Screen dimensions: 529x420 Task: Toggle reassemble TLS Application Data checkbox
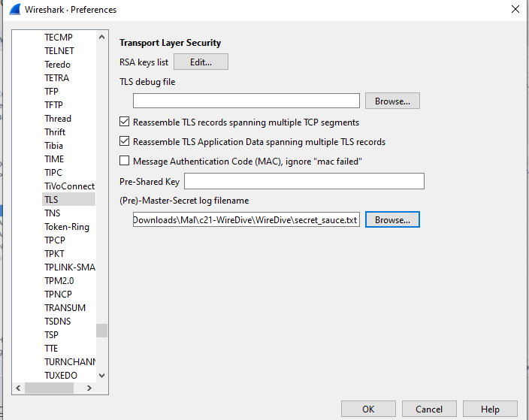click(x=125, y=141)
